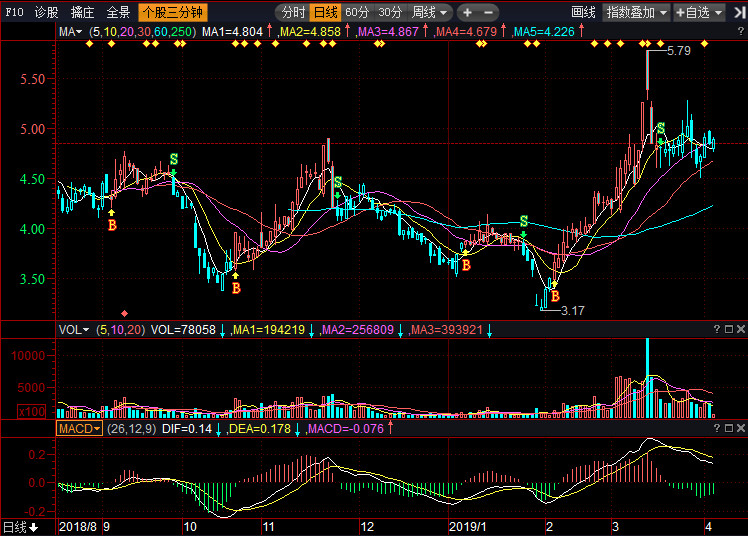This screenshot has width=748, height=536.
Task: Click DEA=0.178 value label
Action: click(260, 429)
